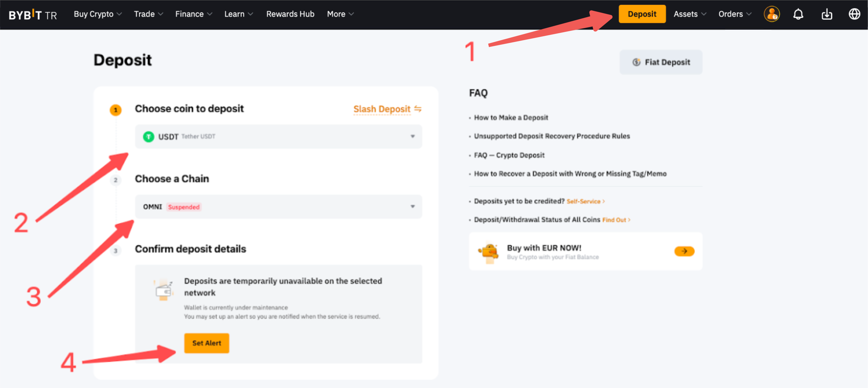
Task: Open the language globe icon
Action: [x=854, y=14]
